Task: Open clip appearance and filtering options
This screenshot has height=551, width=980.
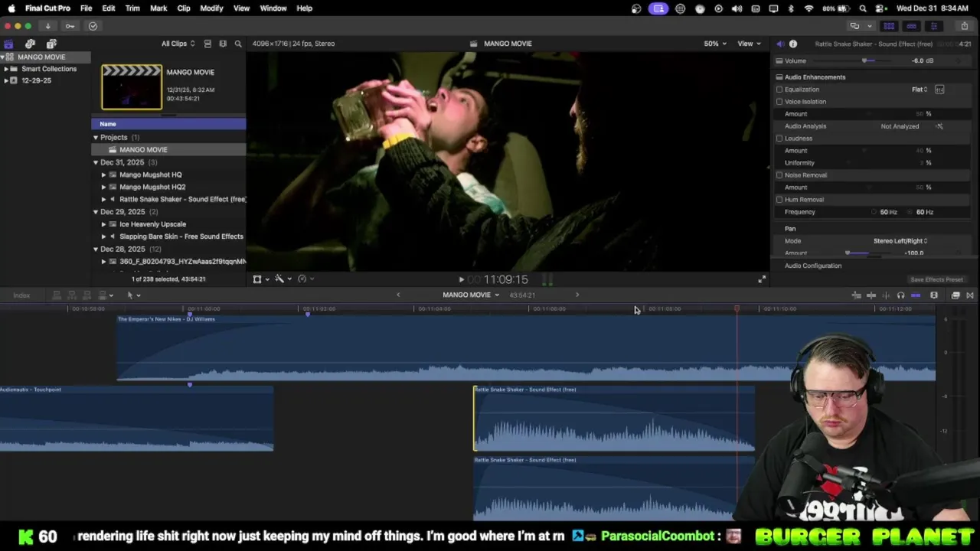Action: click(x=223, y=44)
